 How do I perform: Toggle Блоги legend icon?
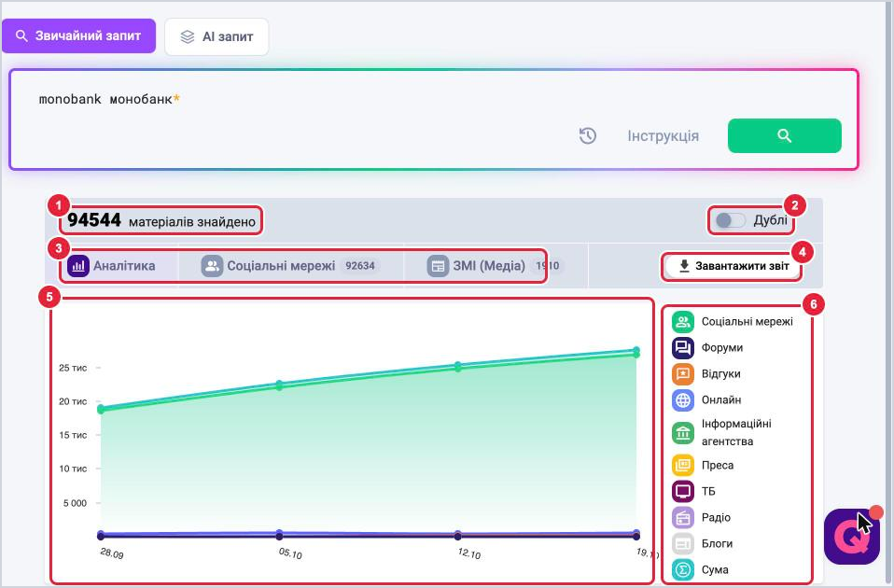click(682, 544)
